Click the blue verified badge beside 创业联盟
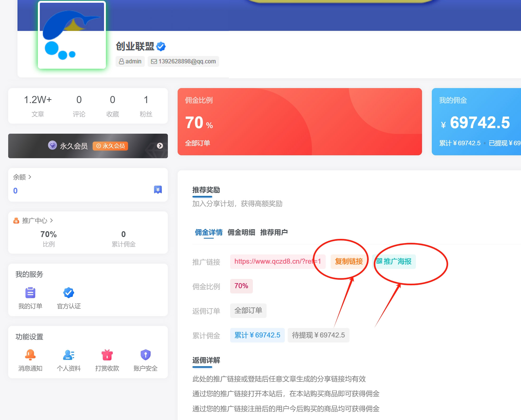Image resolution: width=521 pixels, height=420 pixels. click(161, 46)
